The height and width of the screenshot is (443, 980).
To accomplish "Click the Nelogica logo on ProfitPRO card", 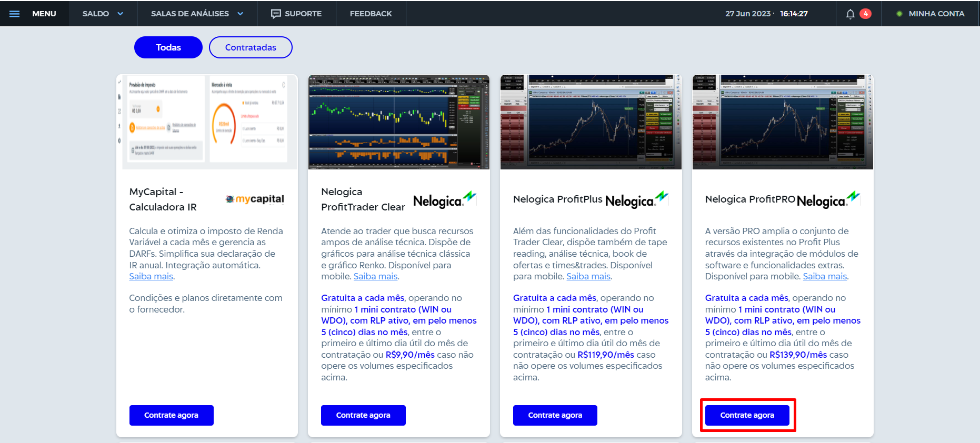I will point(828,199).
